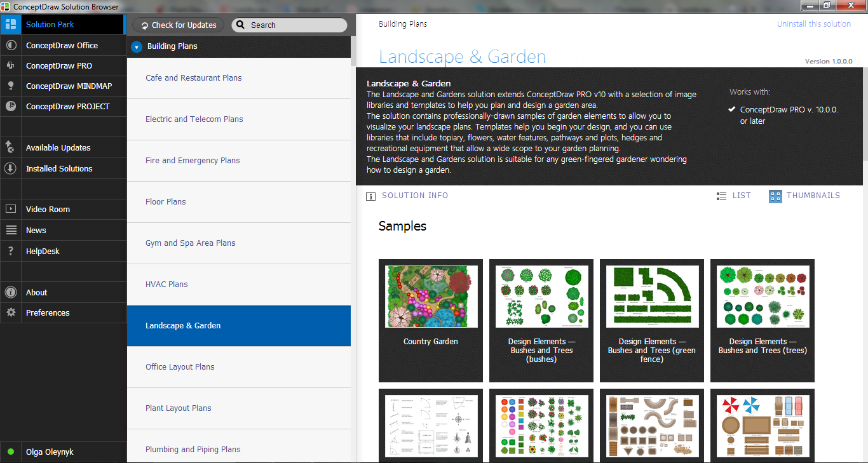Open Preferences
The height and width of the screenshot is (463, 868).
tap(63, 312)
